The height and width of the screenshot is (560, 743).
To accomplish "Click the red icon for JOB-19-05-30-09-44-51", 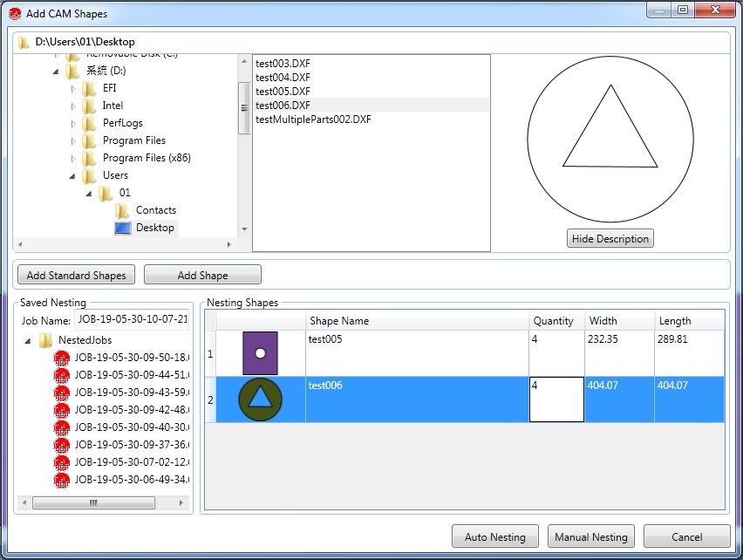I will [62, 375].
